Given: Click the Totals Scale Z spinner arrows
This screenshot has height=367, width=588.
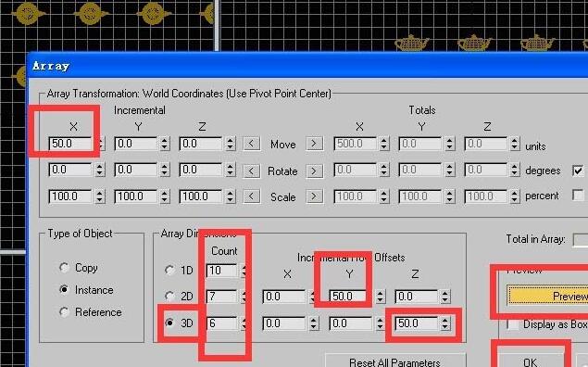Looking at the screenshot, I should 515,196.
